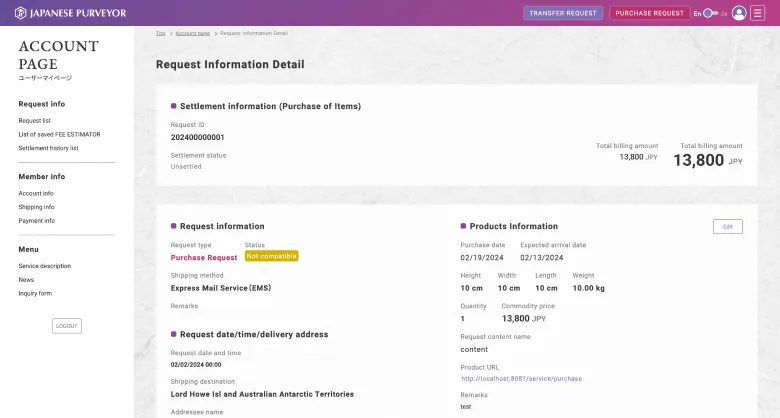Click the Japanese Purveyor logo icon

[x=20, y=13]
